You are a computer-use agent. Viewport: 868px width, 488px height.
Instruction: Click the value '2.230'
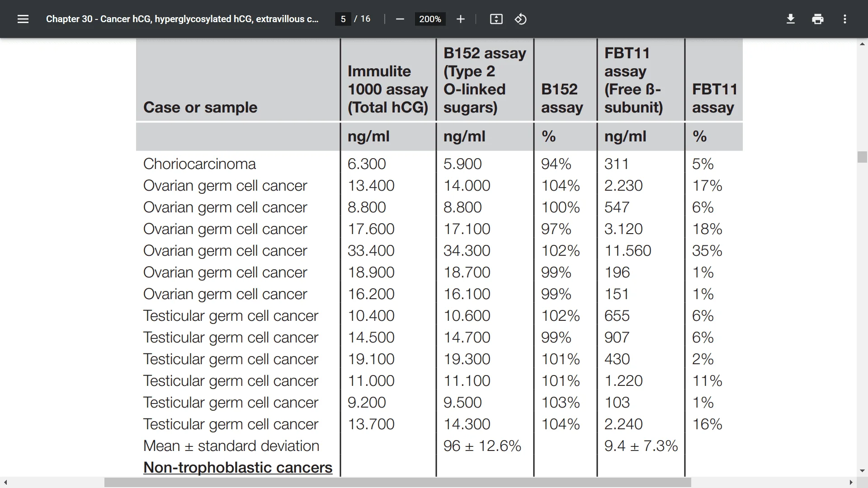(x=623, y=185)
